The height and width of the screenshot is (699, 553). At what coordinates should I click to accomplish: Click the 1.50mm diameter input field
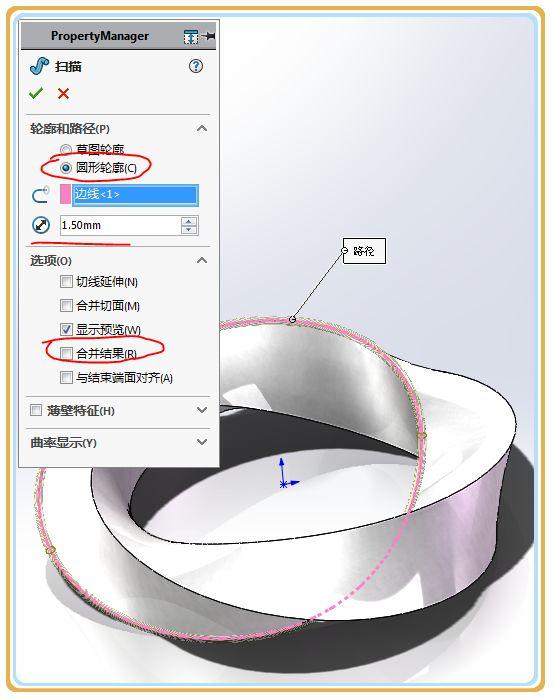pos(120,225)
